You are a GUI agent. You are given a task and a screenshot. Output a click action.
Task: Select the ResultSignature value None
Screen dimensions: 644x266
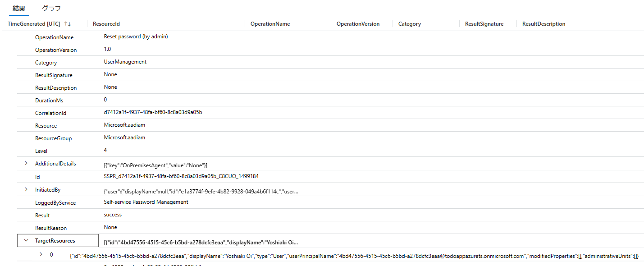point(110,74)
